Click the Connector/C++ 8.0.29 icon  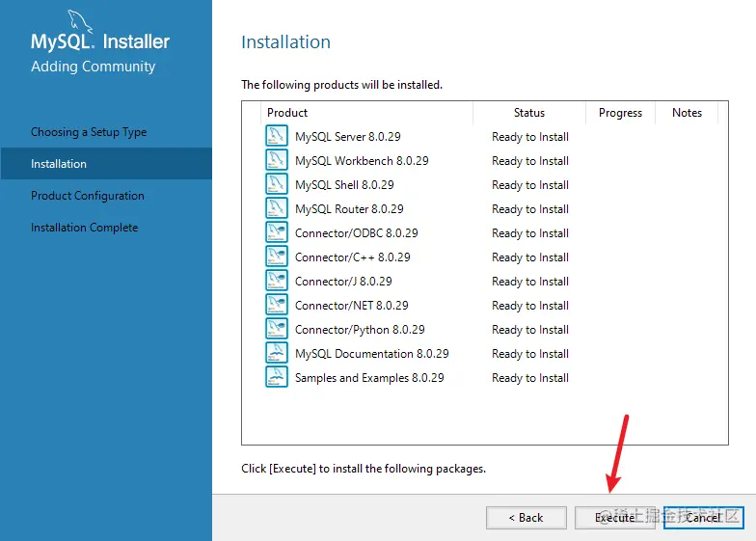(276, 257)
